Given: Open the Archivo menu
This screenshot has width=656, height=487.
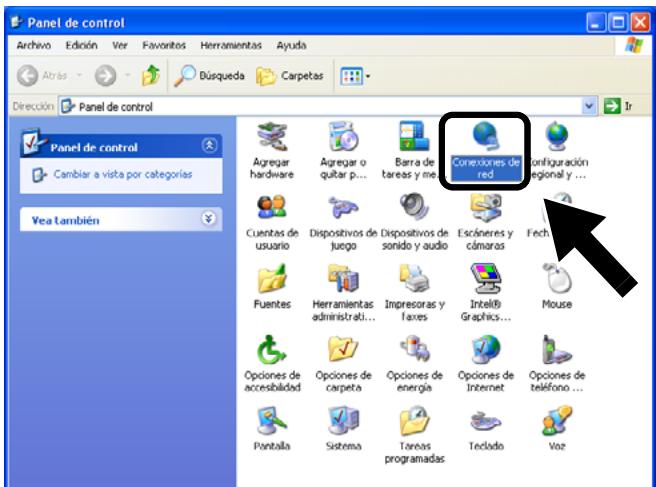Looking at the screenshot, I should point(33,45).
